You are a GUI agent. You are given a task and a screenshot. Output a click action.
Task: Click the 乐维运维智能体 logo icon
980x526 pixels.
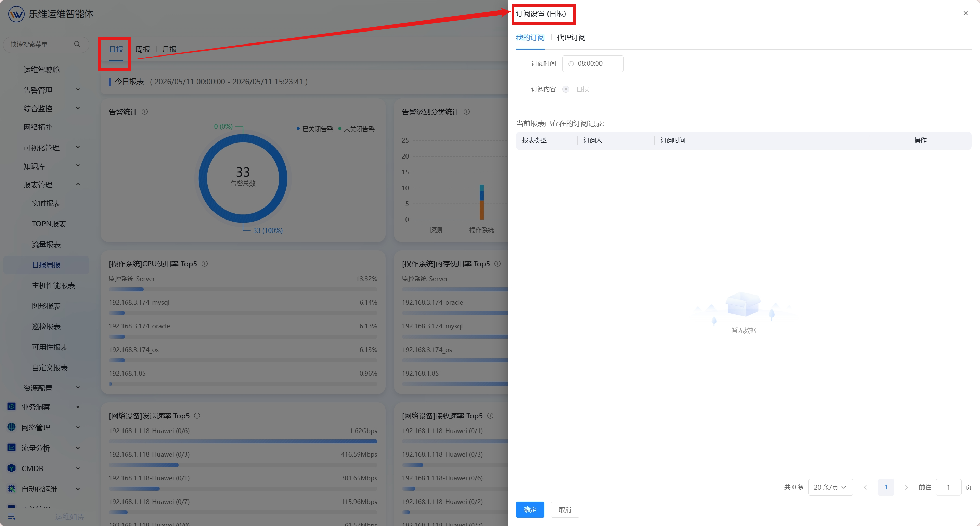[16, 14]
